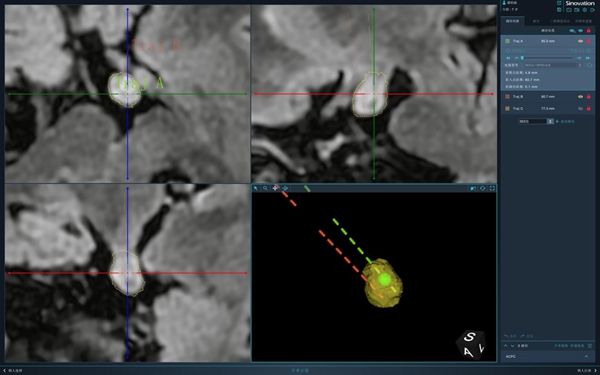Click the add trajectory plus link
The height and width of the screenshot is (375, 600).
(x=565, y=121)
